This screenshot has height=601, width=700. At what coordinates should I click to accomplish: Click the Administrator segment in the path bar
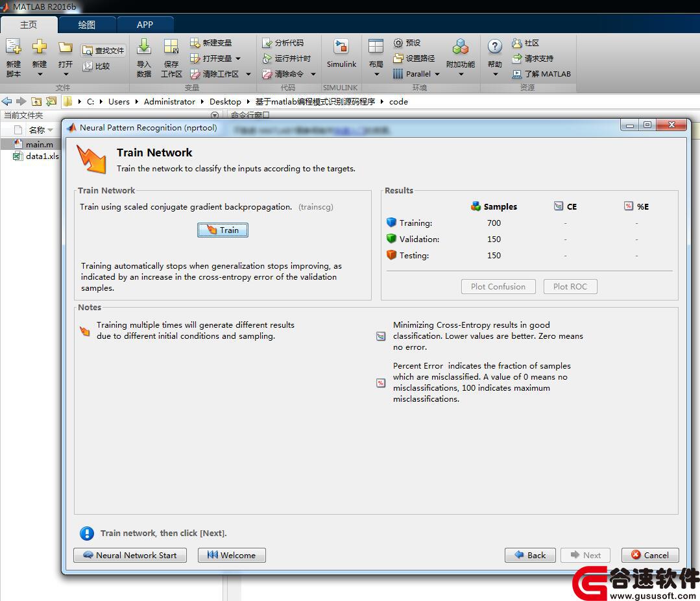tap(169, 102)
